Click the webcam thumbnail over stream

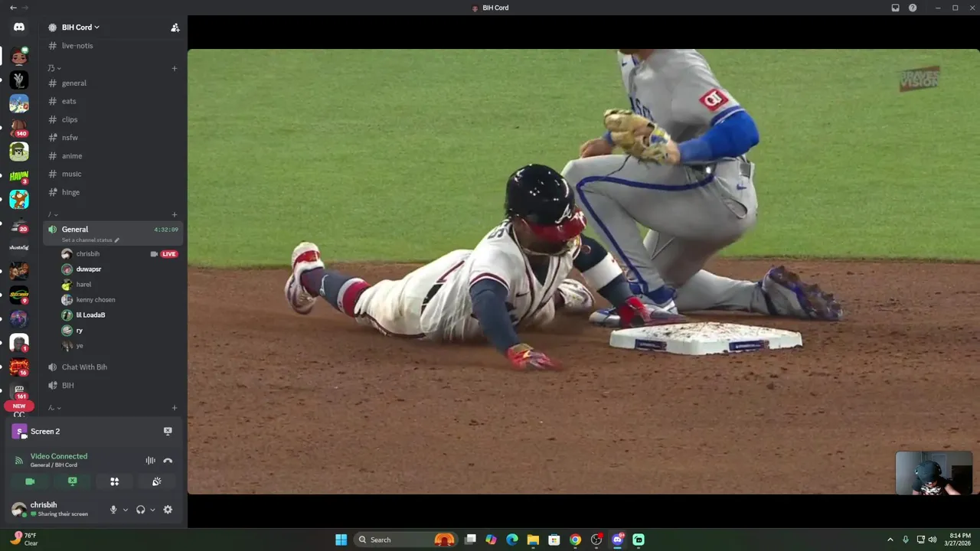point(933,474)
